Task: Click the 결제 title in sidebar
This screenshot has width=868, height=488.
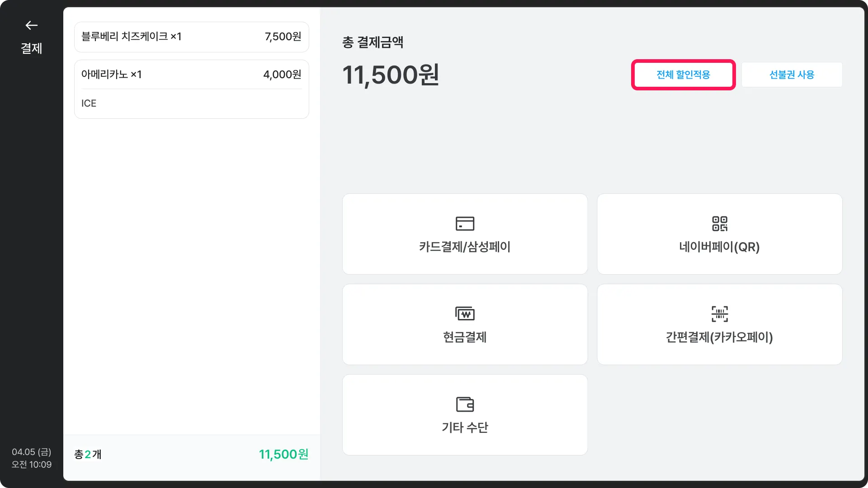Action: tap(31, 48)
